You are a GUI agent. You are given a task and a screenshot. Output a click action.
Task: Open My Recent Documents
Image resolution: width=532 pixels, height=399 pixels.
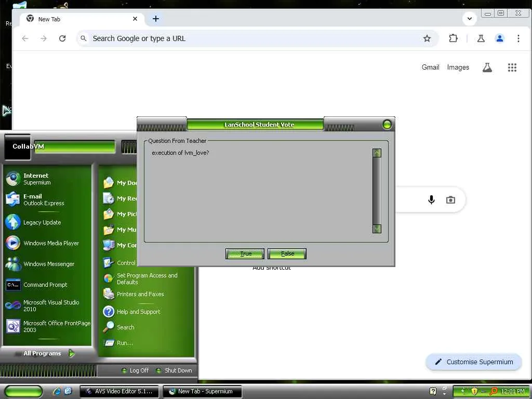click(x=119, y=198)
